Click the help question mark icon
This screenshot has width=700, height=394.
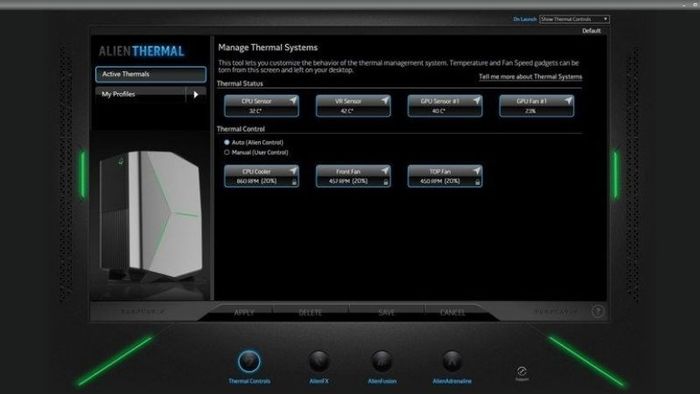click(598, 311)
